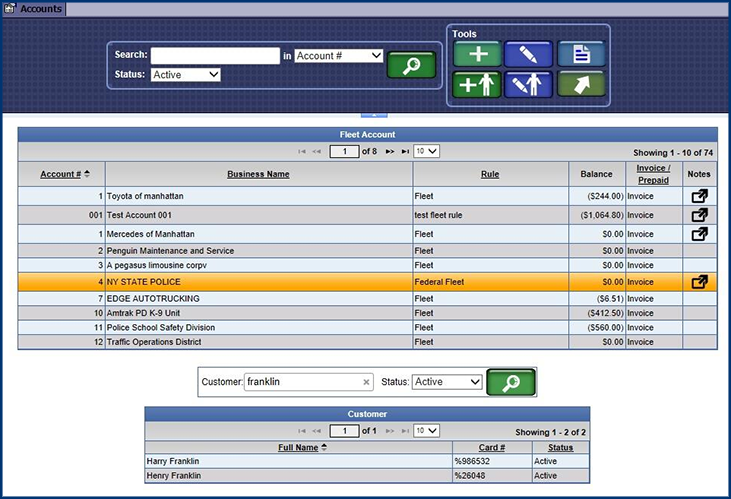This screenshot has width=731, height=499.
Task: Expand the 'Account #' search field dropdown
Action: [x=339, y=56]
